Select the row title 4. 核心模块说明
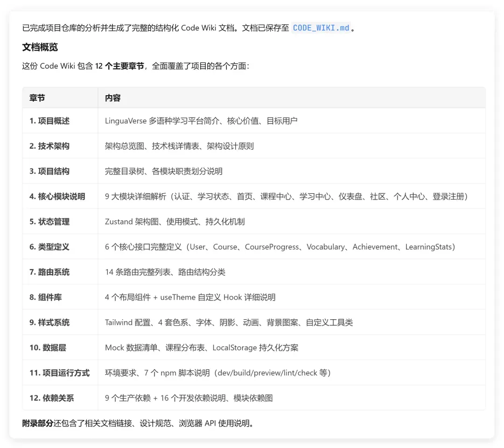The height and width of the screenshot is (448, 504). pyautogui.click(x=57, y=196)
